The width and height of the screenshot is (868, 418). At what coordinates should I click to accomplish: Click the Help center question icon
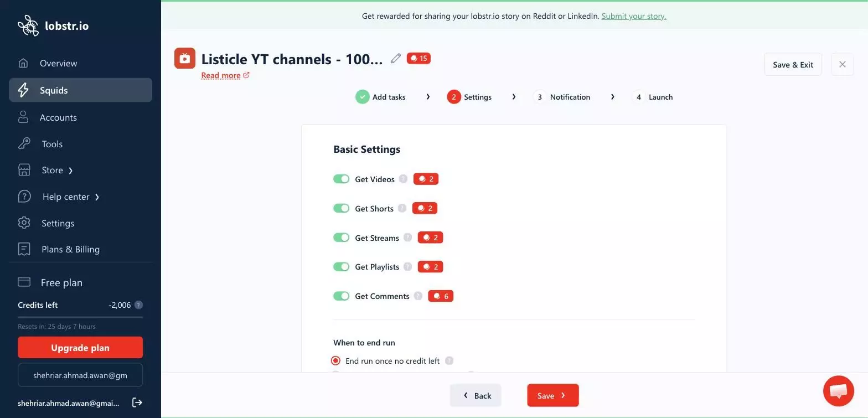click(24, 197)
